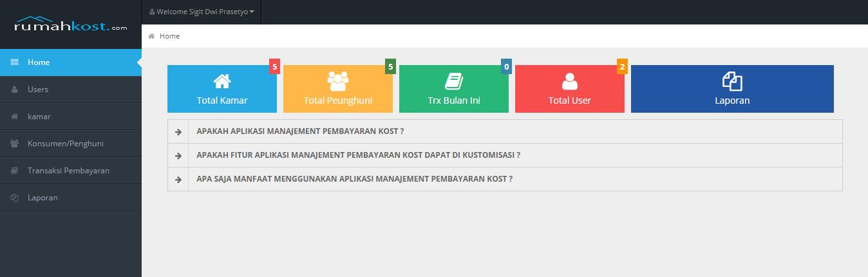868x277 pixels.
Task: Expand arrow for Apa Saja Manfaat Menggunakan Aplikasi
Action: [178, 179]
